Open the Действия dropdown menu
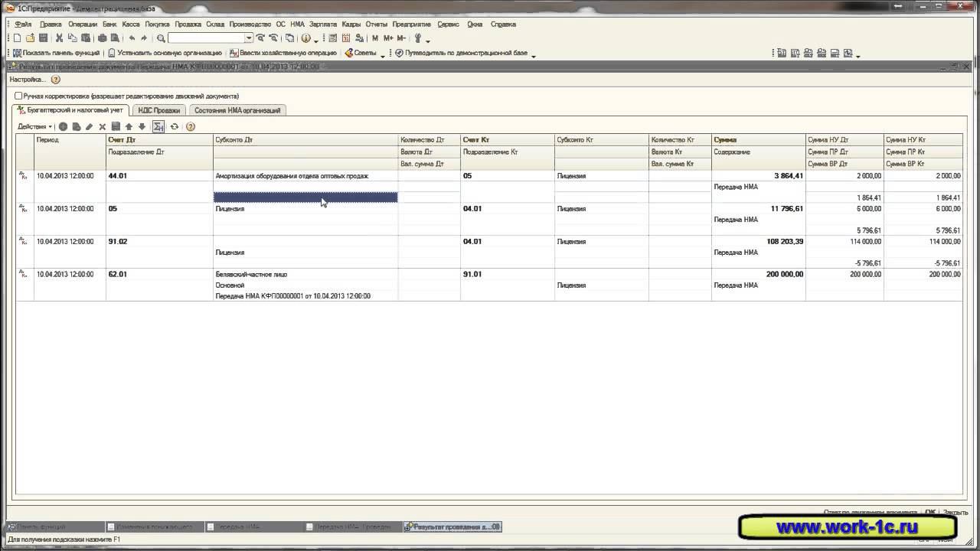Viewport: 980px width, 551px height. click(34, 126)
